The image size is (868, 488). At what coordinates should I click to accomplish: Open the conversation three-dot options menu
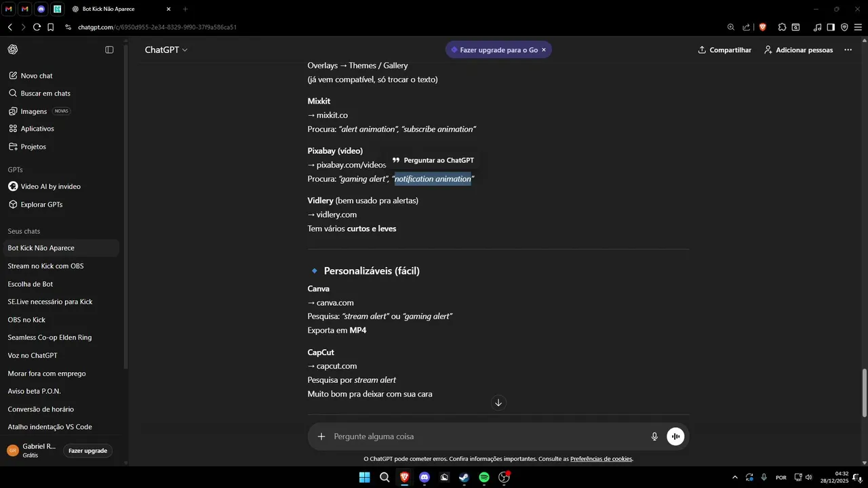click(x=848, y=50)
